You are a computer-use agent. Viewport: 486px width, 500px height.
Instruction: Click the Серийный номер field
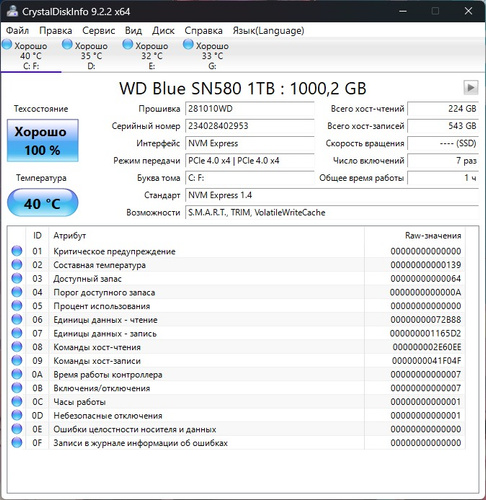point(250,126)
